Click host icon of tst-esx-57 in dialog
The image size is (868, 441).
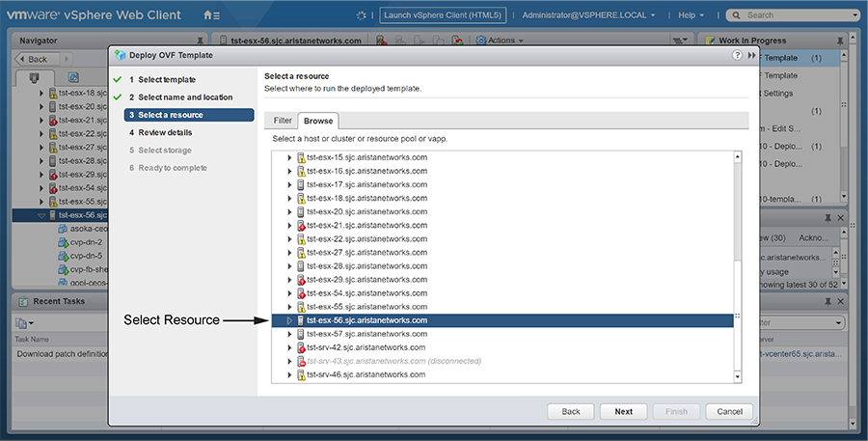(301, 334)
